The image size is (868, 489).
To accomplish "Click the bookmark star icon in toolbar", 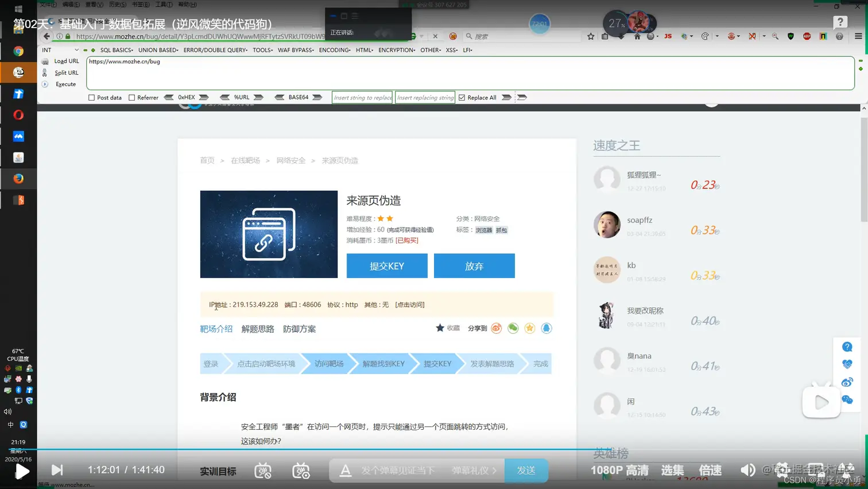I will point(591,36).
